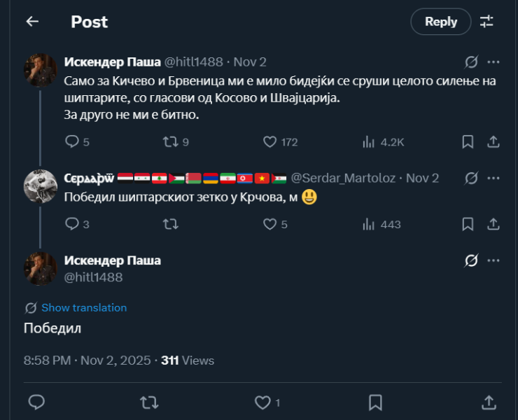The width and height of the screenshot is (518, 420).
Task: Share the first post
Action: (x=493, y=141)
